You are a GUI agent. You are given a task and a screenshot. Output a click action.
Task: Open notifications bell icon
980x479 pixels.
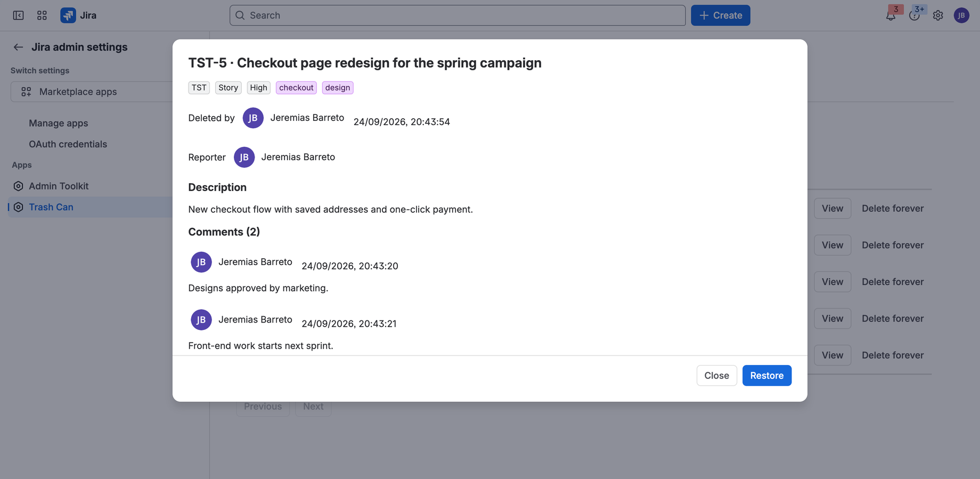891,15
